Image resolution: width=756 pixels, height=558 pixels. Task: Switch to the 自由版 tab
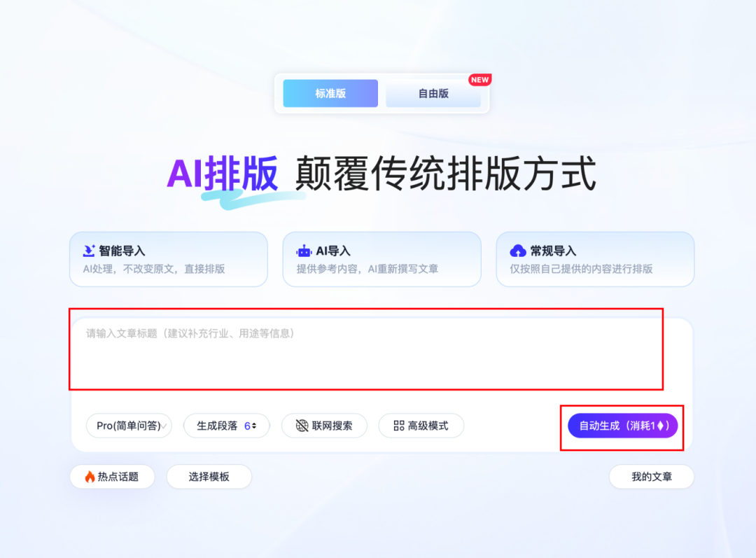point(434,93)
